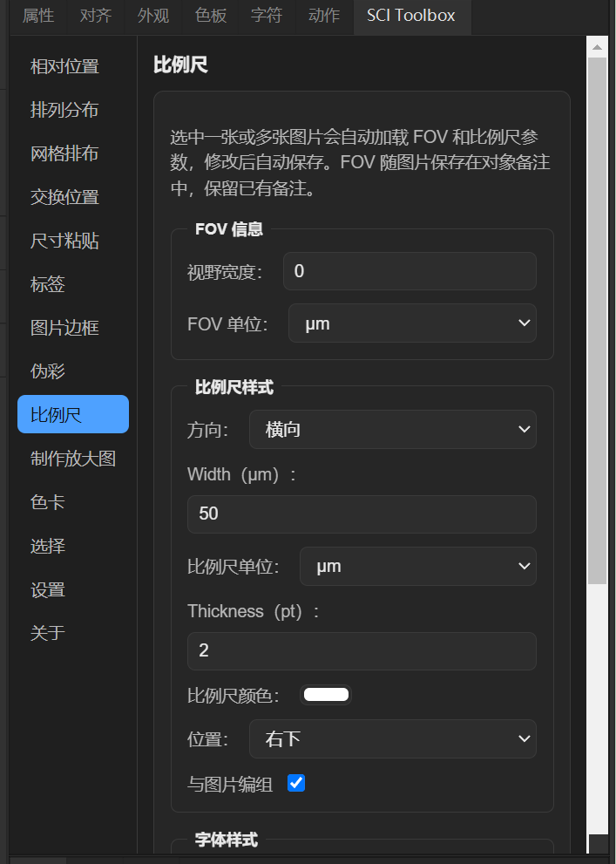Toggle the 与图片编组 checkbox
616x864 pixels.
click(x=296, y=783)
